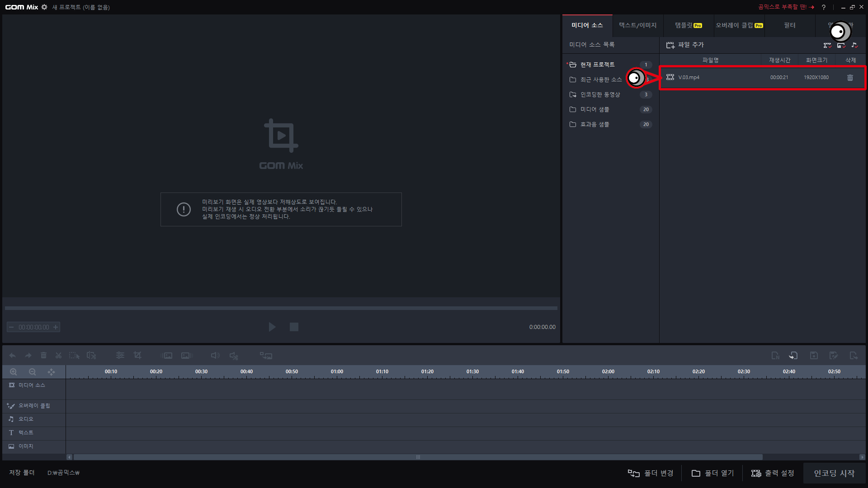Select the 인코딩한 동영상 folder
Screen dimensions: 868x488
point(600,94)
